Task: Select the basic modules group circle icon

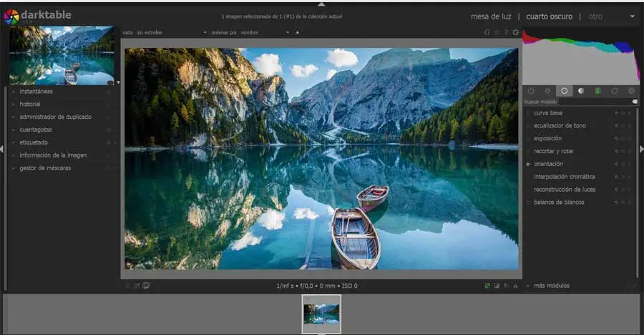Action: pos(565,90)
